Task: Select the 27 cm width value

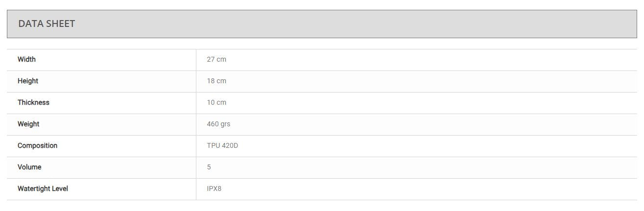Action: point(216,59)
